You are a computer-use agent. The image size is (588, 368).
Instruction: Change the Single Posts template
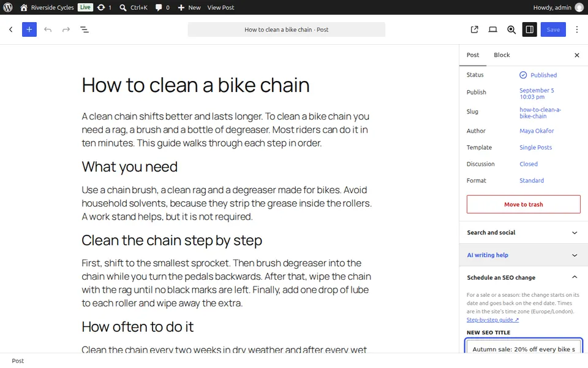[x=535, y=148]
